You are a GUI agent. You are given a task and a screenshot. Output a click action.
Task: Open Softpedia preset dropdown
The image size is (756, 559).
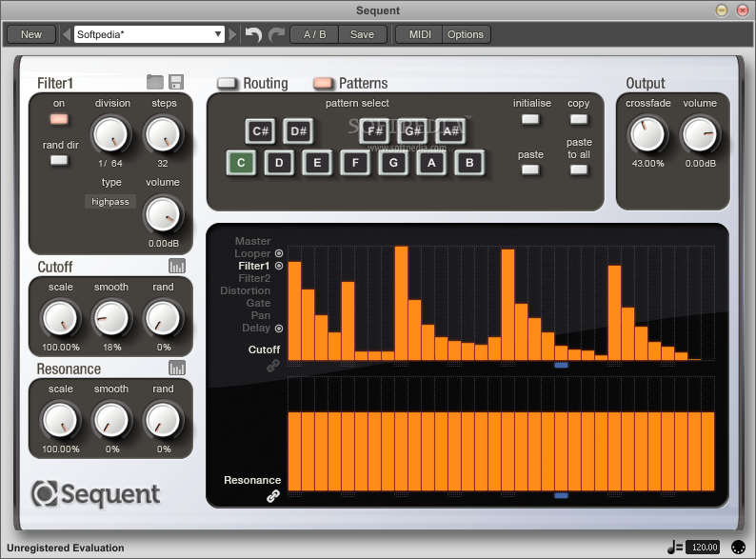[x=149, y=34]
